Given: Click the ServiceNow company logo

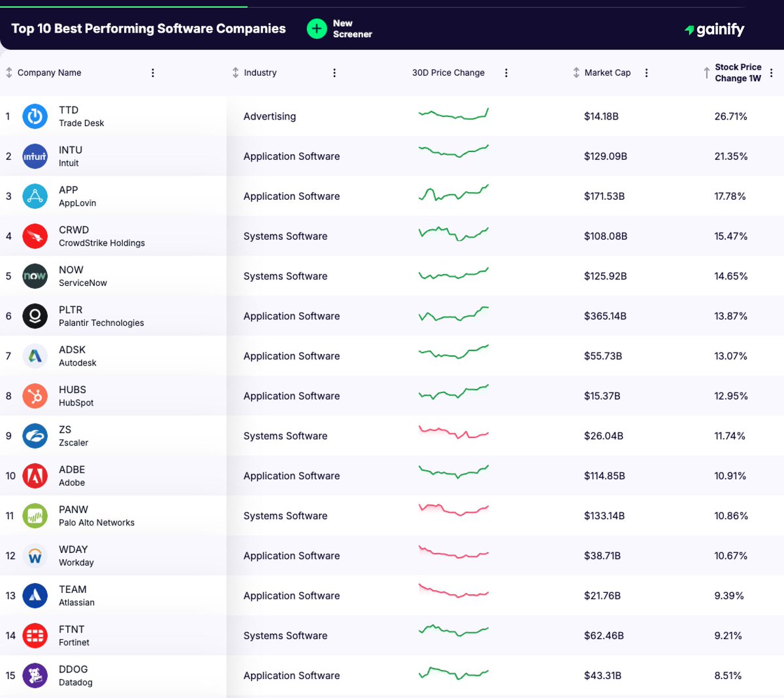Looking at the screenshot, I should tap(35, 276).
